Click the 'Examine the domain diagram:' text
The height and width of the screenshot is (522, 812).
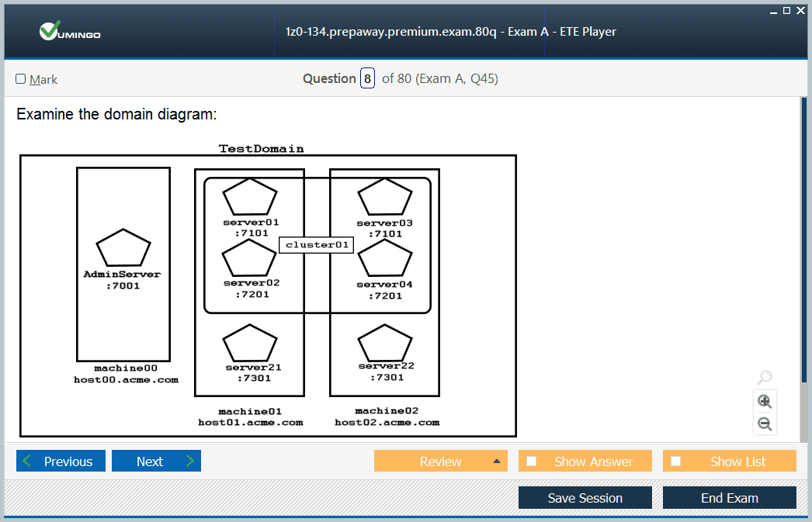tap(116, 114)
